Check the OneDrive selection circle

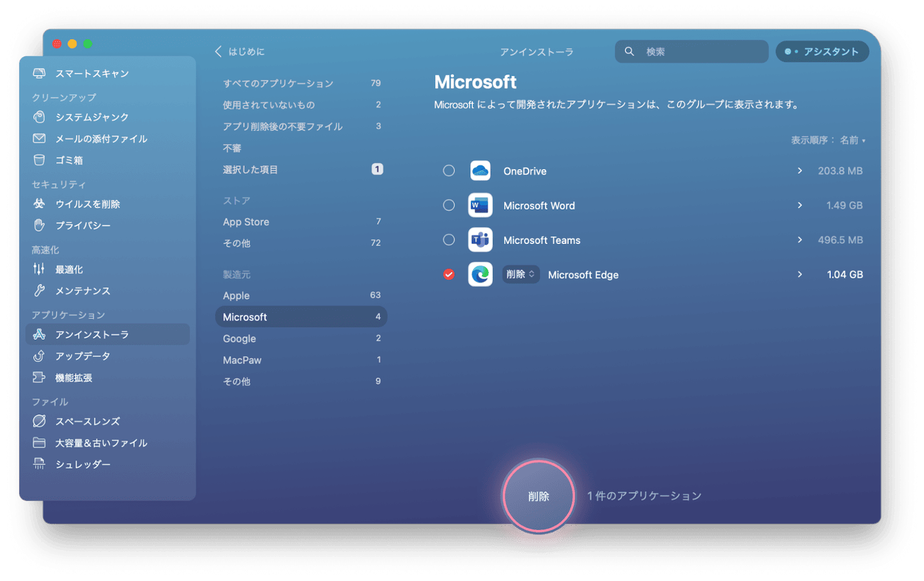[x=449, y=170]
